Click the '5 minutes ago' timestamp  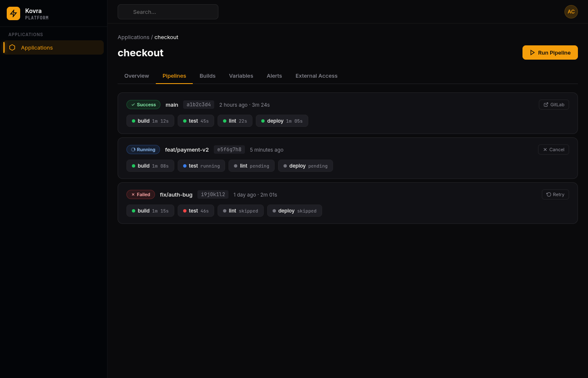coord(267,150)
